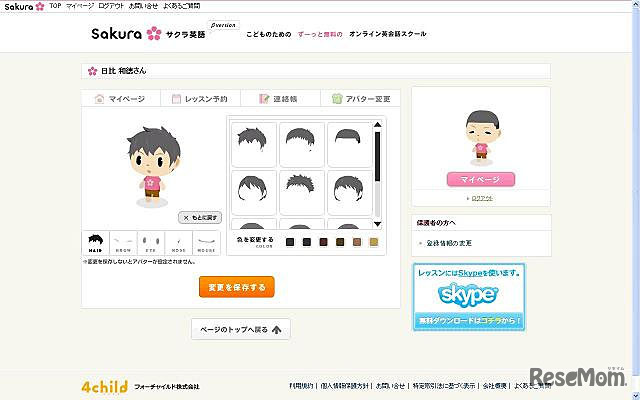640x400 pixels.
Task: Click the もとに戻す reset button
Action: click(200, 218)
